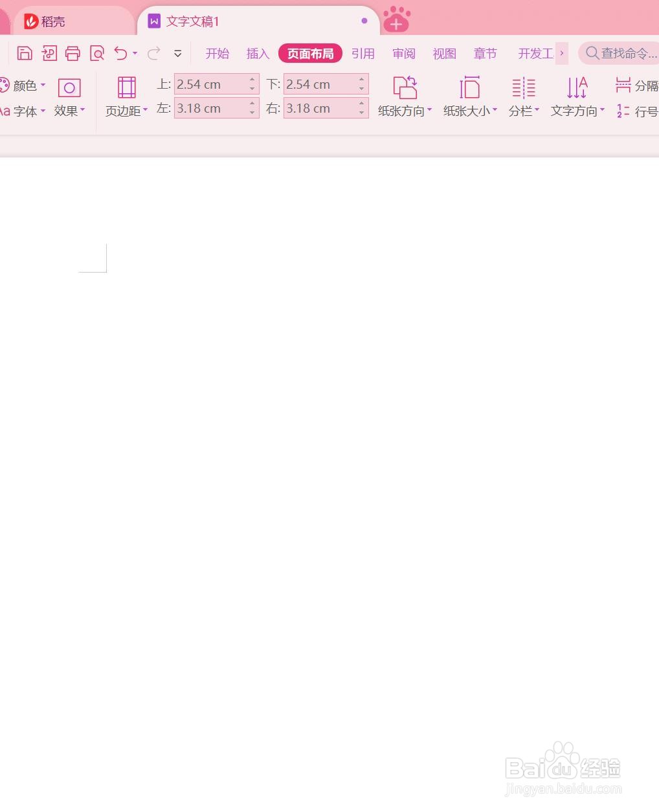The image size is (659, 812).
Task: Increase the bottom margin with up arrow
Action: (362, 80)
